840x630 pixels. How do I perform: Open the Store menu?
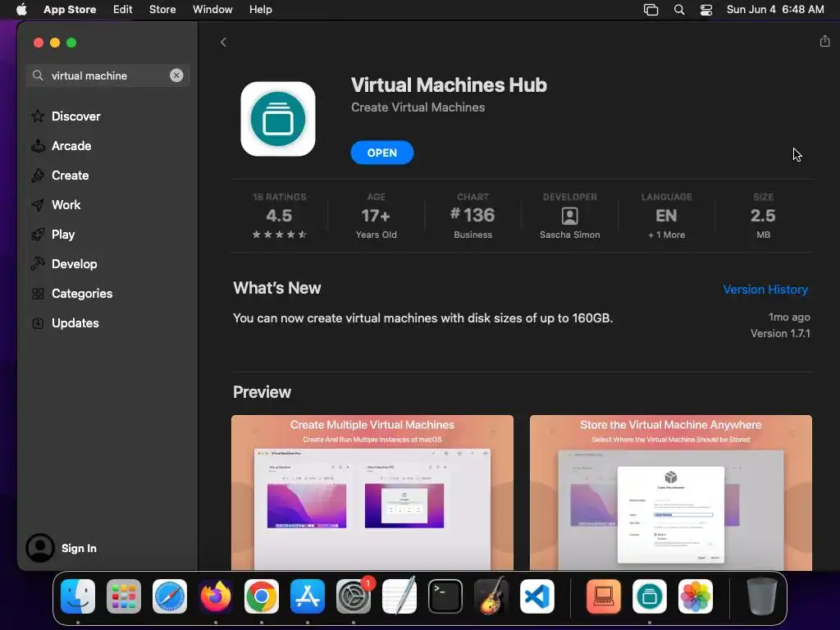tap(162, 9)
